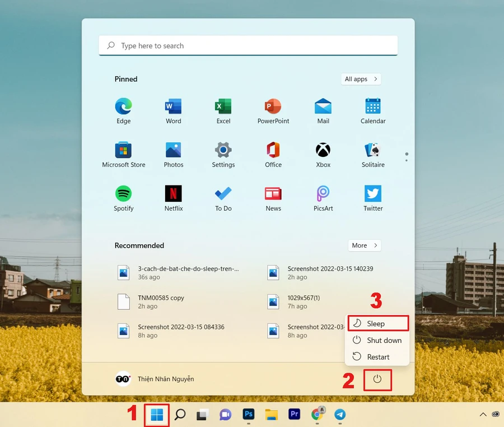This screenshot has width=504, height=427.
Task: Launch Photoshop from the taskbar
Action: pyautogui.click(x=249, y=414)
